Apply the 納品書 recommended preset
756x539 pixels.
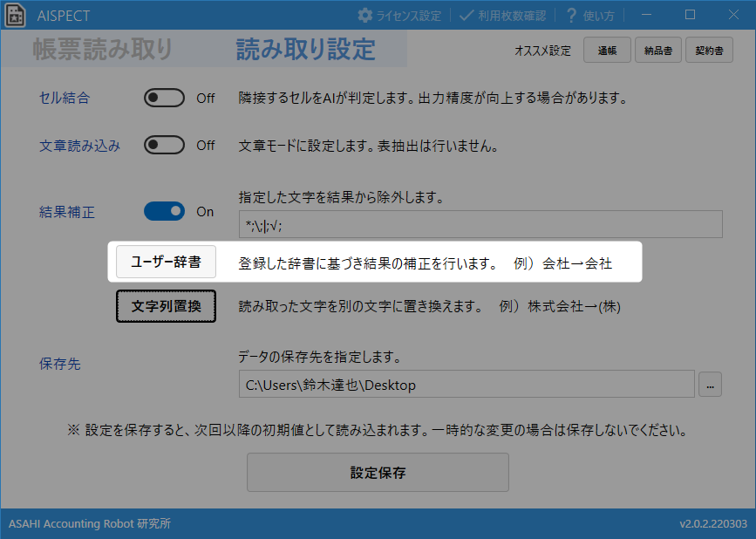[x=658, y=51]
